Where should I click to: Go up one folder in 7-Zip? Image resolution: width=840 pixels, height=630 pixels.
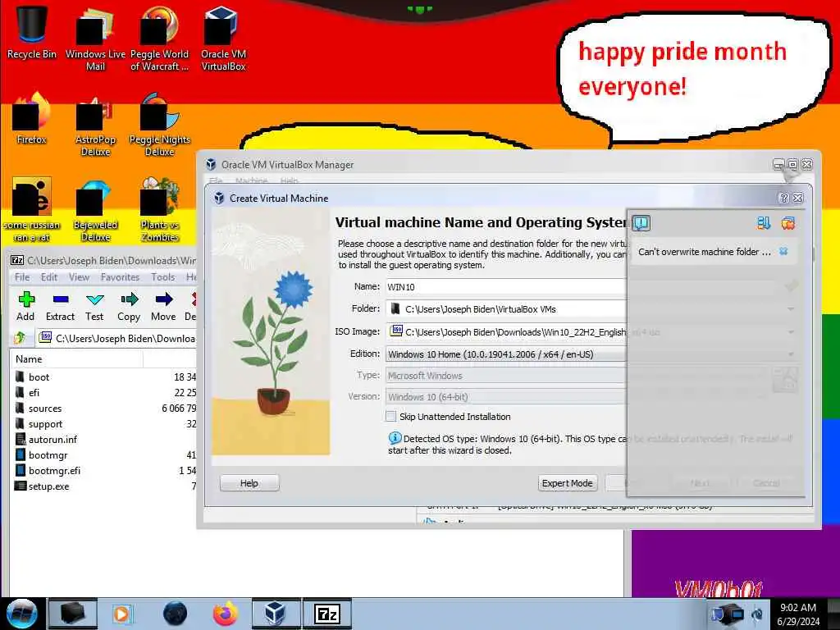coord(20,338)
